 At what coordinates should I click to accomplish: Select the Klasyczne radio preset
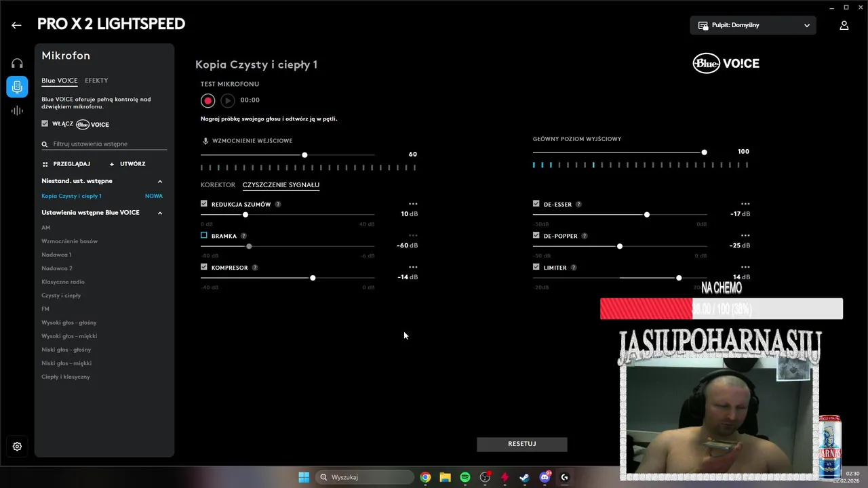click(63, 282)
